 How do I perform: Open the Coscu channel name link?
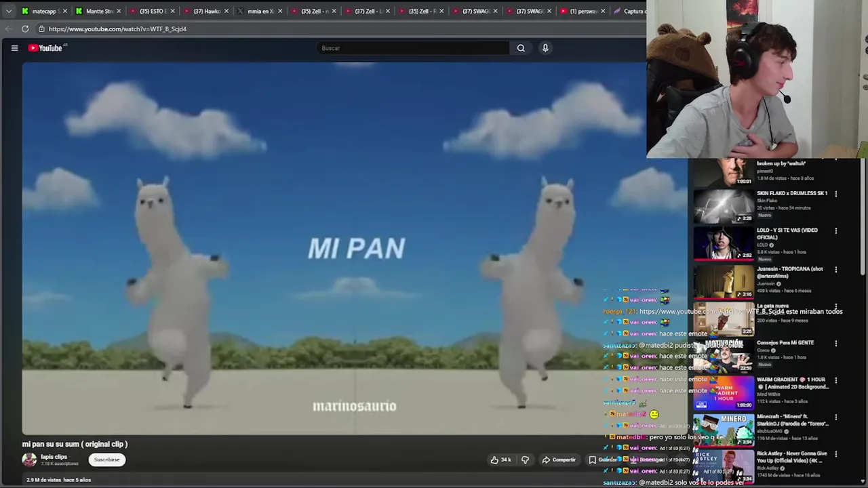click(764, 350)
